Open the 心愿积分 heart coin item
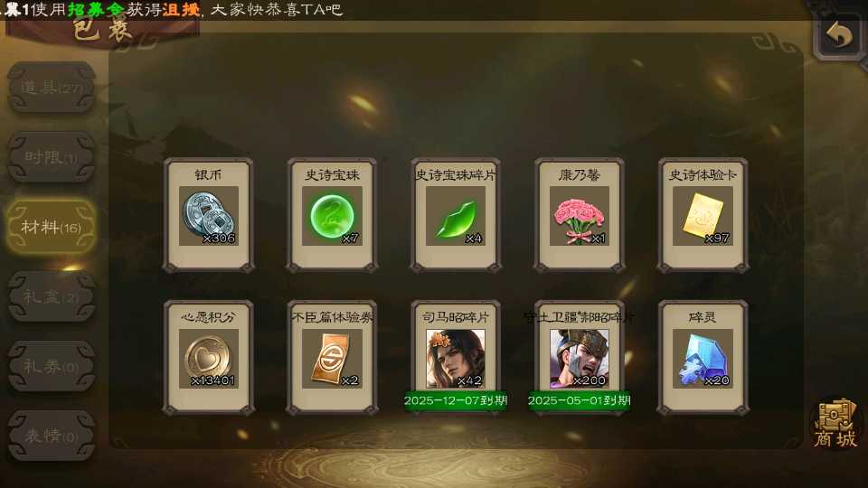The image size is (868, 488). pos(209,358)
